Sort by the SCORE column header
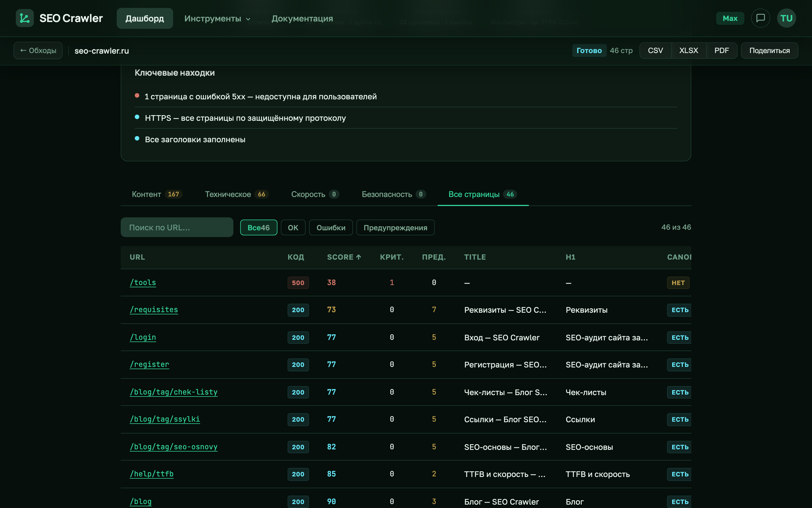This screenshot has width=812, height=508. (344, 257)
